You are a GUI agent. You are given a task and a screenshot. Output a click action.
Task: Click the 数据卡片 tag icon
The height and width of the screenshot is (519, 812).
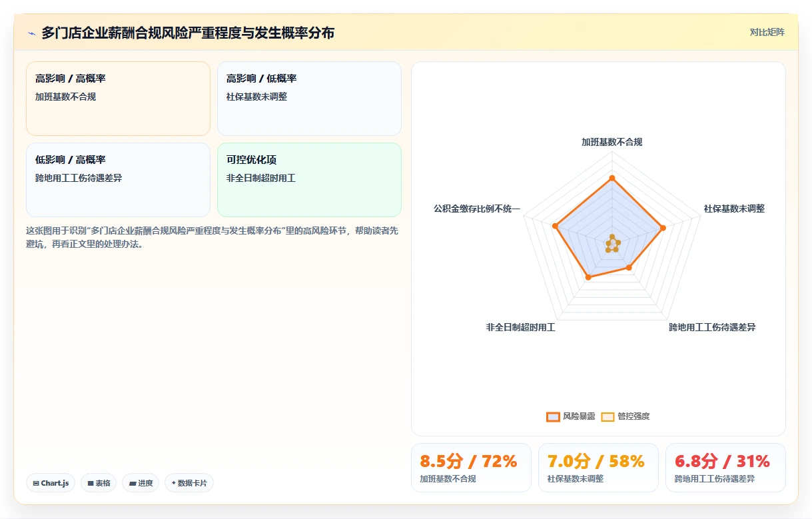coord(174,483)
